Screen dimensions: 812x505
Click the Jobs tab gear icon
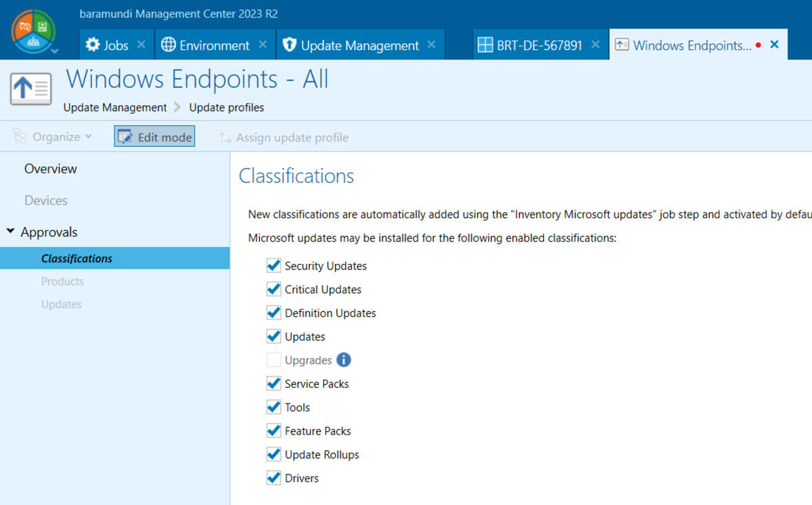(93, 45)
